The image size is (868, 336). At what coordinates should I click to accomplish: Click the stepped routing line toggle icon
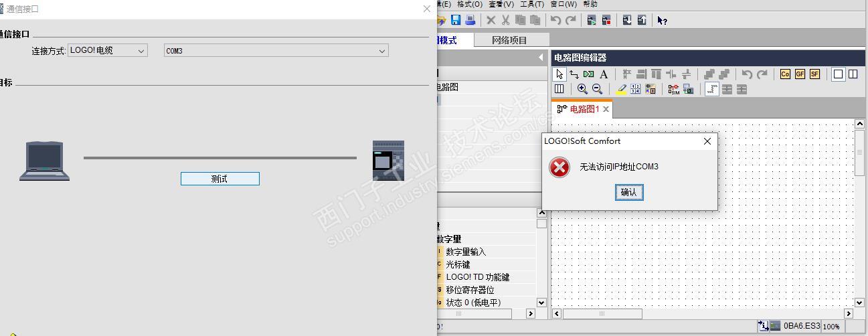pyautogui.click(x=712, y=89)
